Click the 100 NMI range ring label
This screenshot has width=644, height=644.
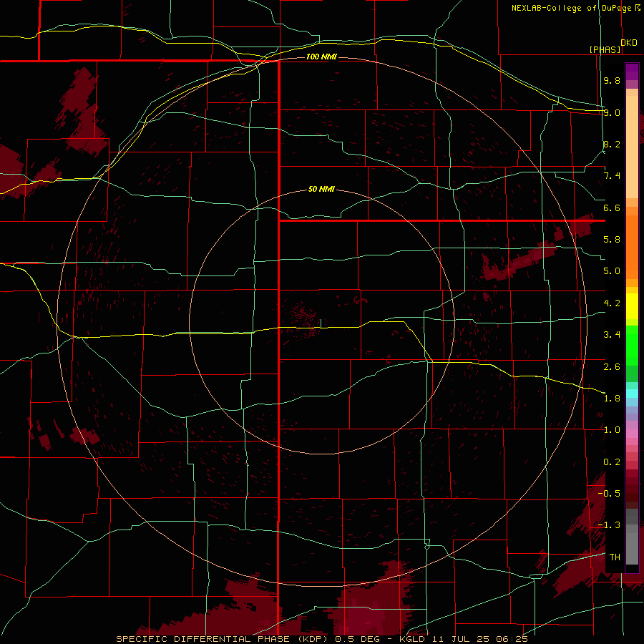pyautogui.click(x=321, y=57)
